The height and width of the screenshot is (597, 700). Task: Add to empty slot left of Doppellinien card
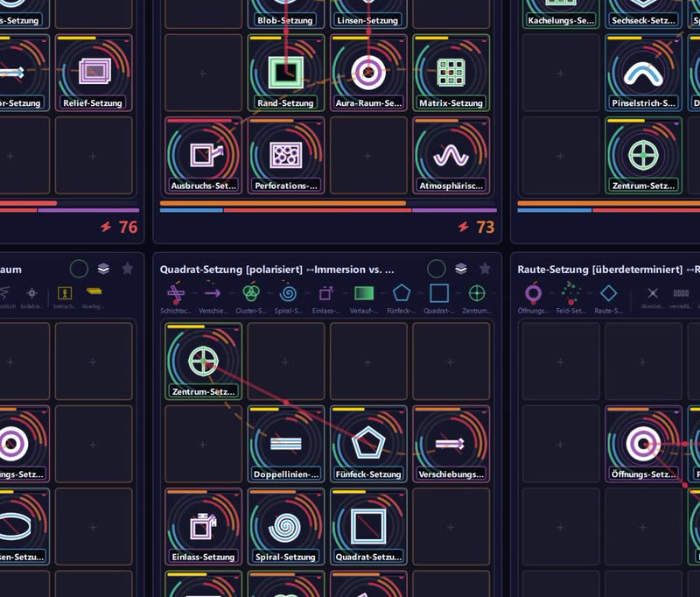point(203,444)
